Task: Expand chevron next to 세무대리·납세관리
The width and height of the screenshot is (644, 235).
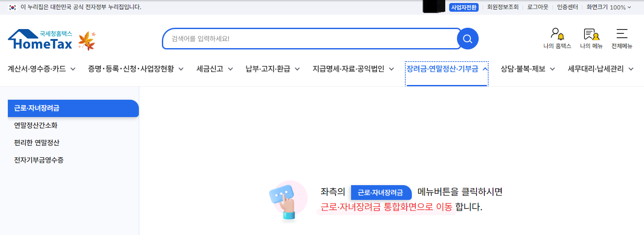Action: point(631,69)
